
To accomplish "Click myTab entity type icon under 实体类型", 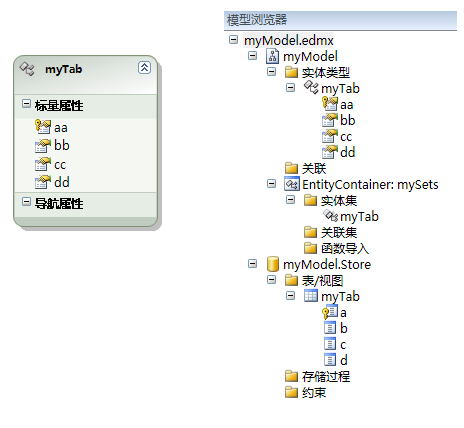I will pyautogui.click(x=311, y=87).
